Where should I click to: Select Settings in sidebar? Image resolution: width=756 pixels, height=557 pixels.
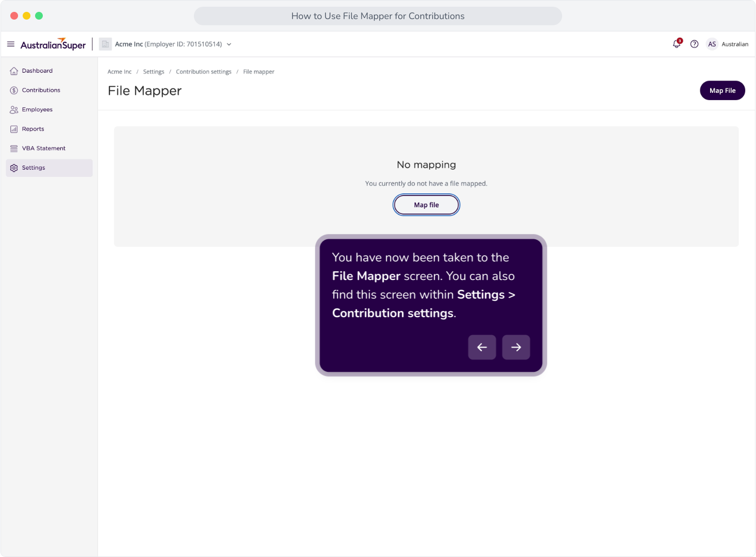pyautogui.click(x=49, y=168)
